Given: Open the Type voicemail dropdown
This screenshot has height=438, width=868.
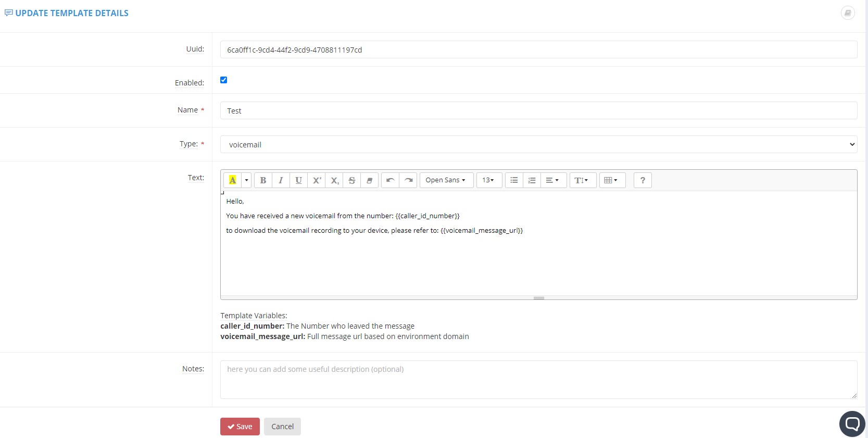Looking at the screenshot, I should [538, 144].
